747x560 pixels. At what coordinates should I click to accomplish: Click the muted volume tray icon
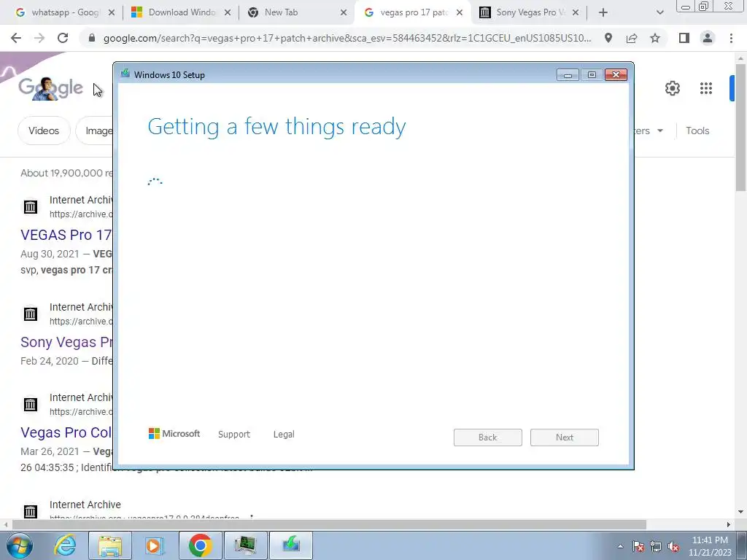673,547
